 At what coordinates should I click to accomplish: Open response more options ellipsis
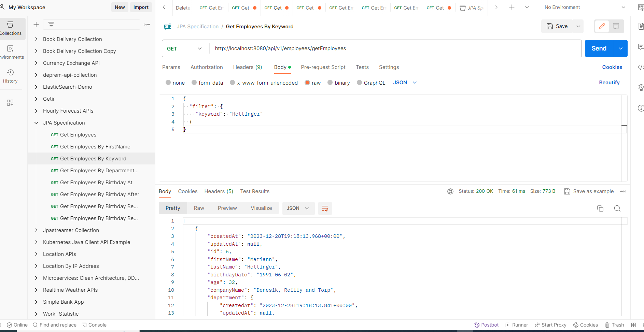(x=623, y=191)
